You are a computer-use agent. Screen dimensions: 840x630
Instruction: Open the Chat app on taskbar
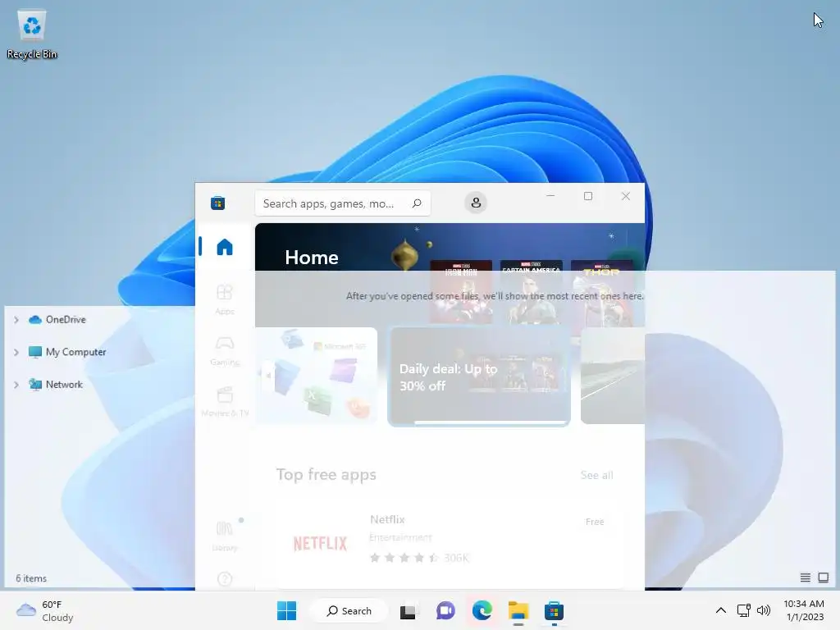pos(445,610)
